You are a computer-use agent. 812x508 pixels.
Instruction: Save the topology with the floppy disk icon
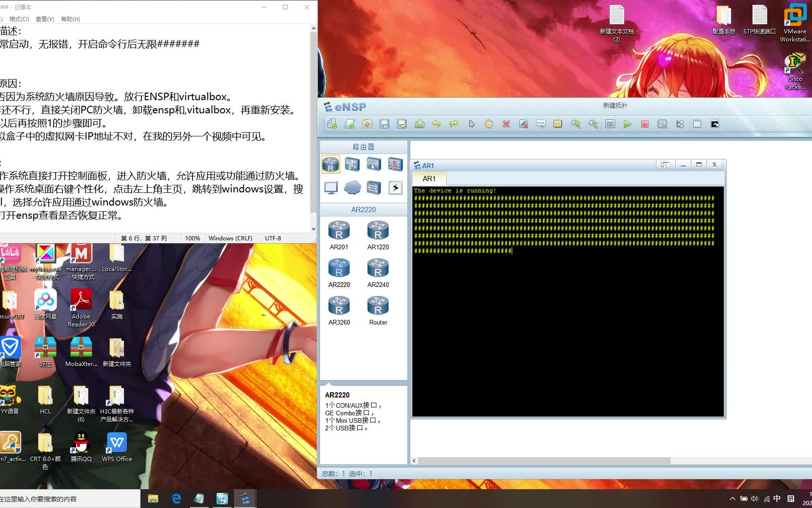[x=384, y=124]
